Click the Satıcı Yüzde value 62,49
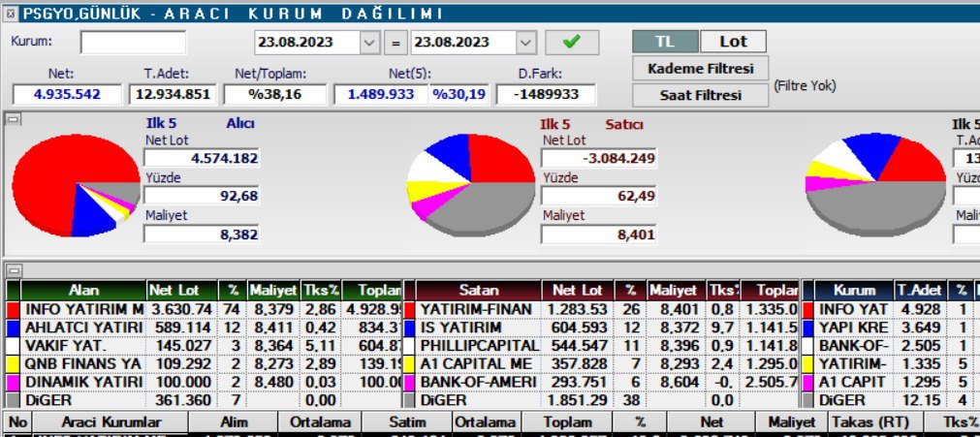980x437 pixels. (x=599, y=196)
